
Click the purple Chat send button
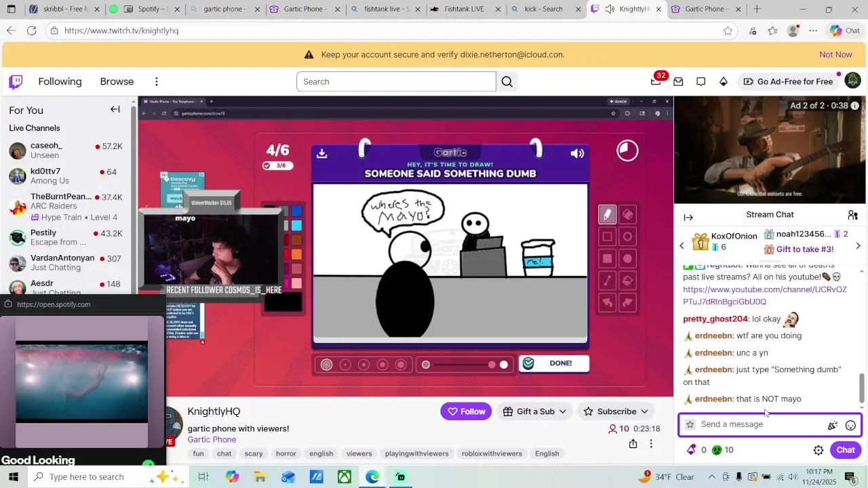pyautogui.click(x=846, y=450)
